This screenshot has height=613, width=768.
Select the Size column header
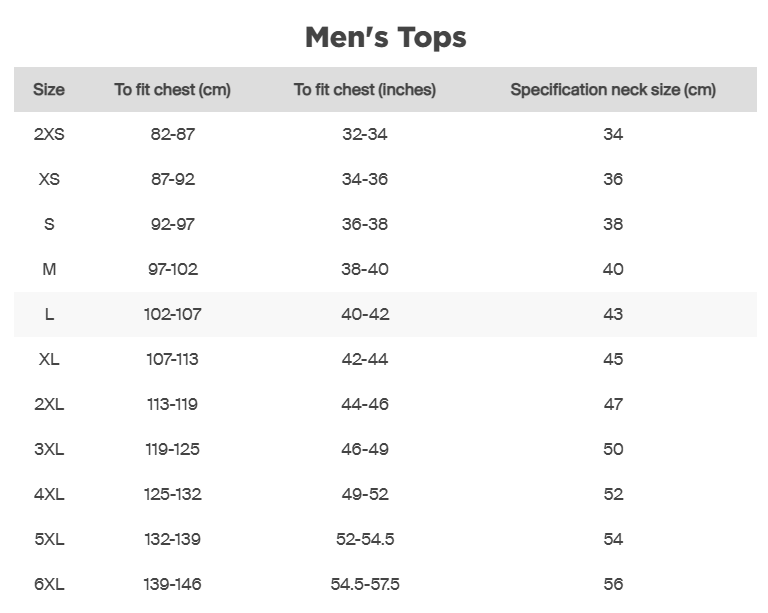click(x=49, y=90)
